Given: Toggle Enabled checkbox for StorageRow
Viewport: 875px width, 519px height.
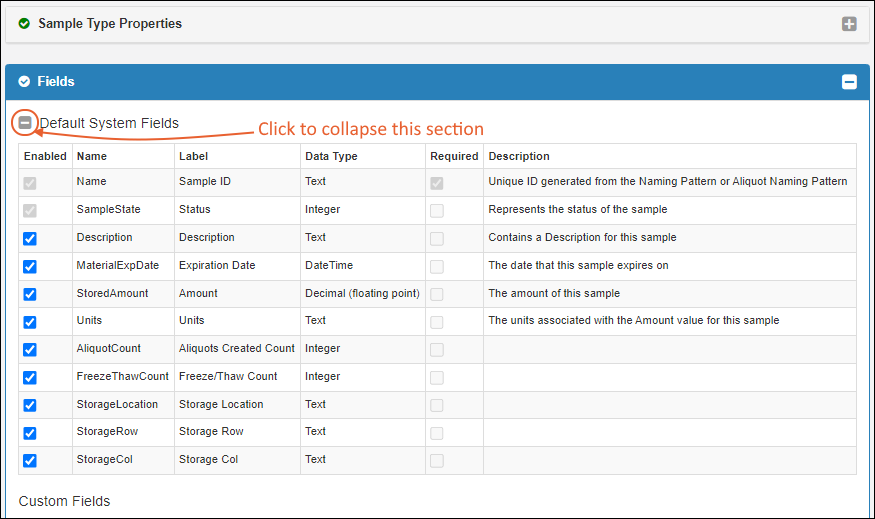Looking at the screenshot, I should (30, 433).
